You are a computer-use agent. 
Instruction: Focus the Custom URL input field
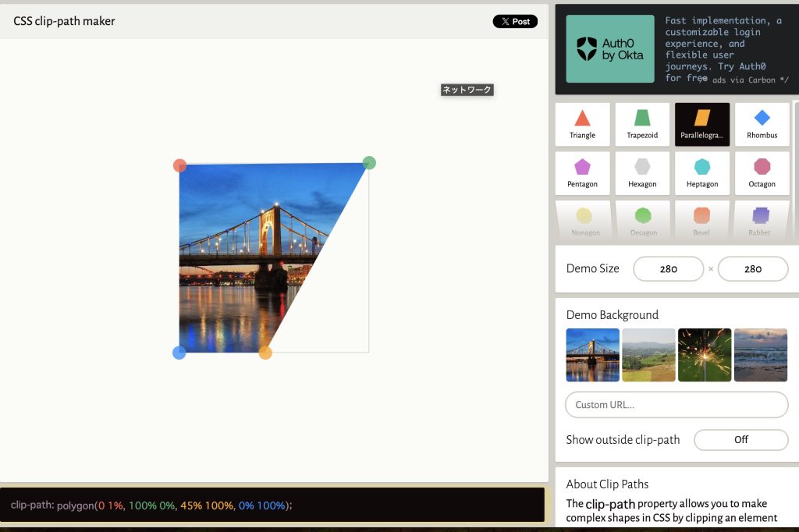click(676, 405)
